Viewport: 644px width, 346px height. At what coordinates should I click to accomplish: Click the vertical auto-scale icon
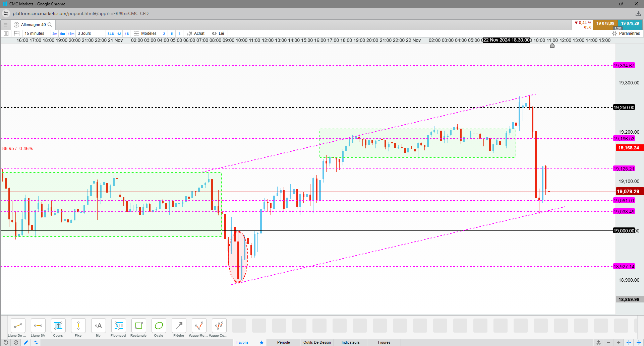pyautogui.click(x=639, y=342)
